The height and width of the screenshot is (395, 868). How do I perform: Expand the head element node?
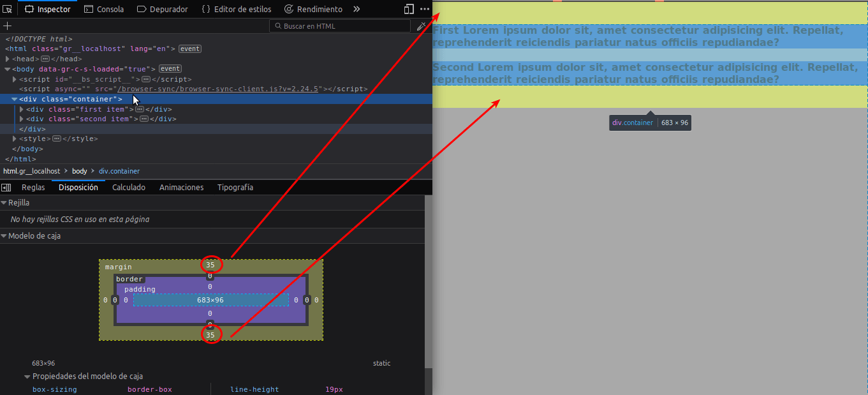point(8,59)
